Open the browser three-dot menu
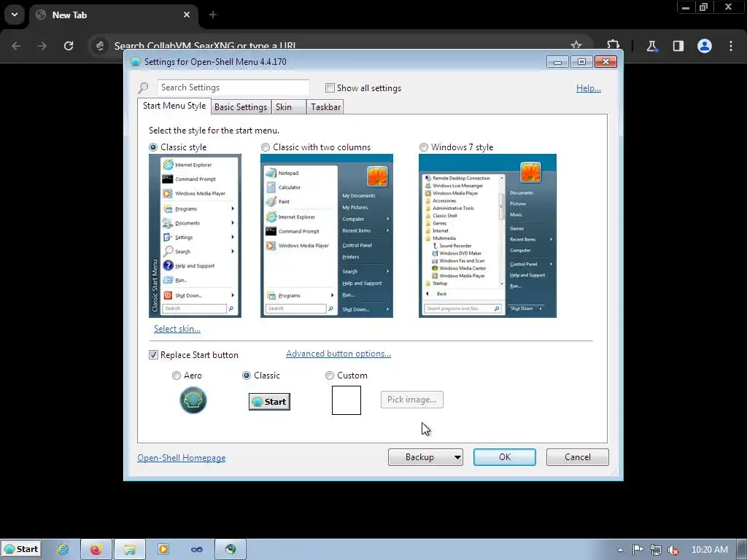The height and width of the screenshot is (560, 747). pyautogui.click(x=731, y=46)
